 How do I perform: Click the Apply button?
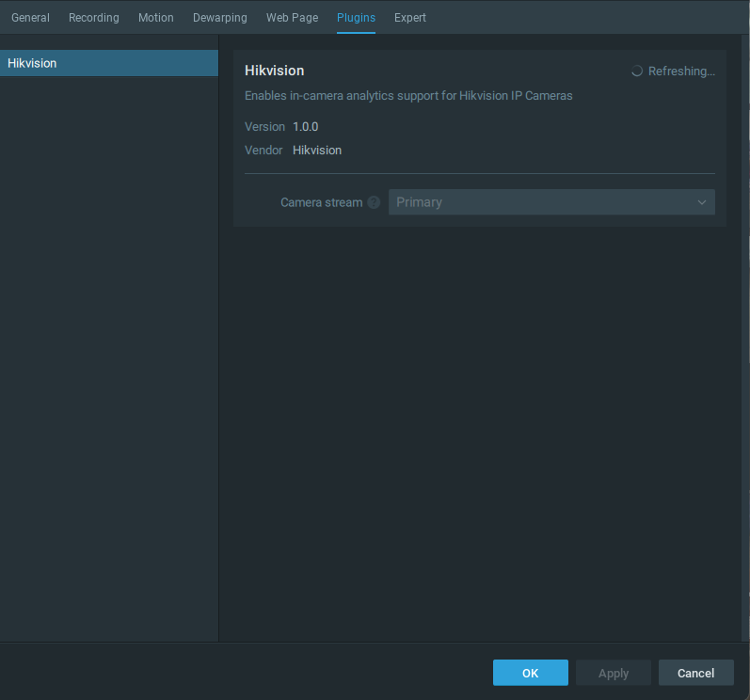[614, 673]
